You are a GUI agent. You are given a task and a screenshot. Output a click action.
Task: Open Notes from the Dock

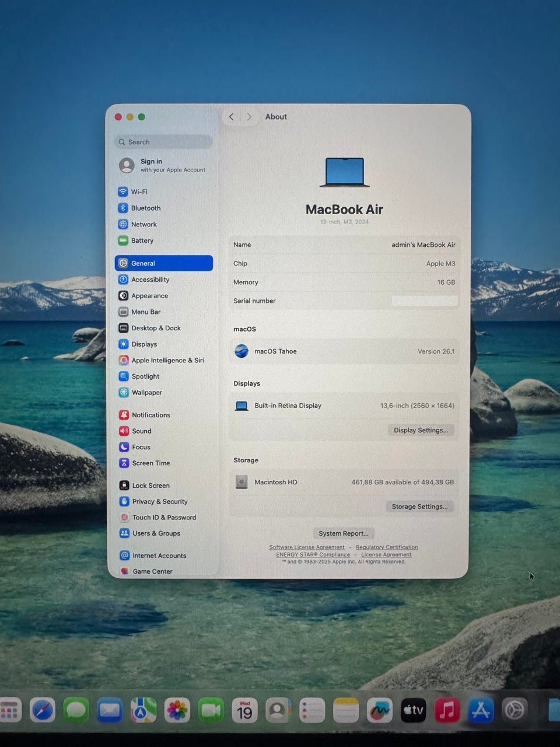346,711
